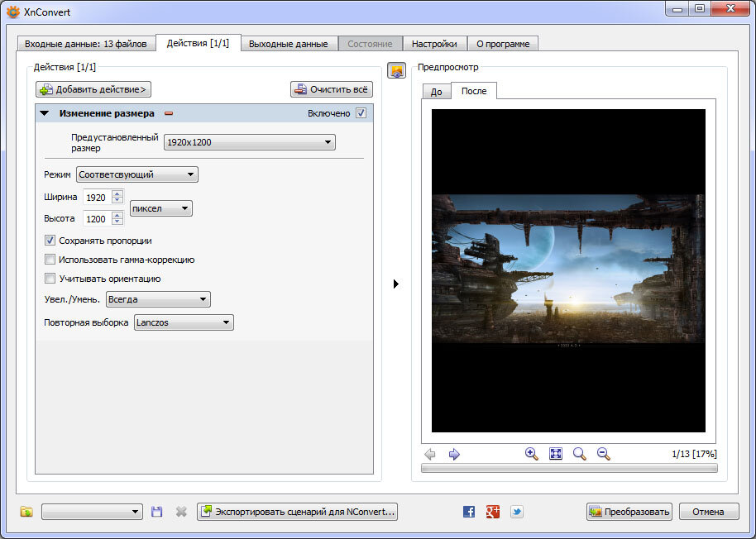This screenshot has width=756, height=539.
Task: Collapse the Изменение размера action
Action: pyautogui.click(x=45, y=114)
